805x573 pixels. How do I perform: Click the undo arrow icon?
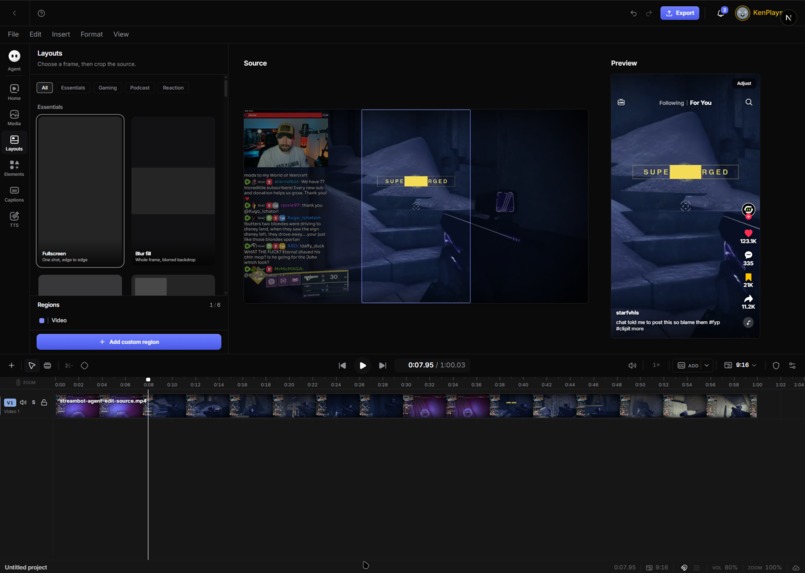[x=634, y=13]
